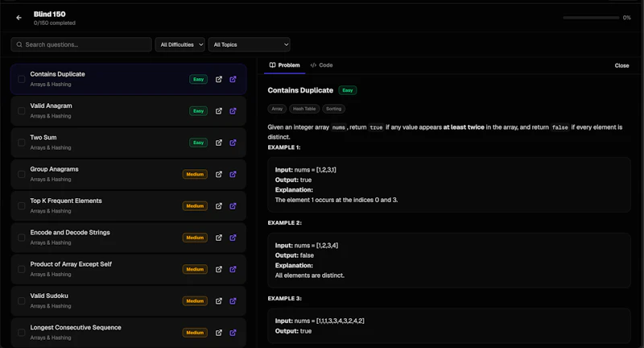Image resolution: width=644 pixels, height=348 pixels.
Task: Go back using the left arrow icon
Action: click(x=19, y=18)
